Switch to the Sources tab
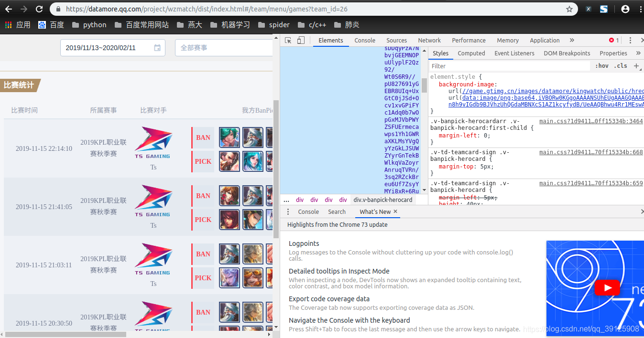644x338 pixels. (x=397, y=41)
